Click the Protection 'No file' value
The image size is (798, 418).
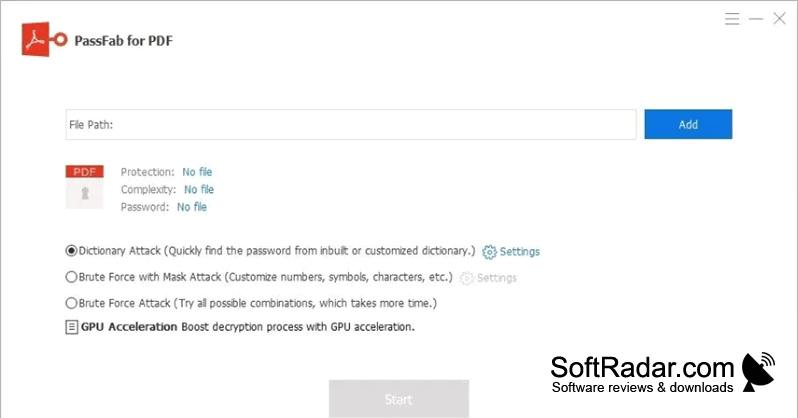tap(197, 172)
